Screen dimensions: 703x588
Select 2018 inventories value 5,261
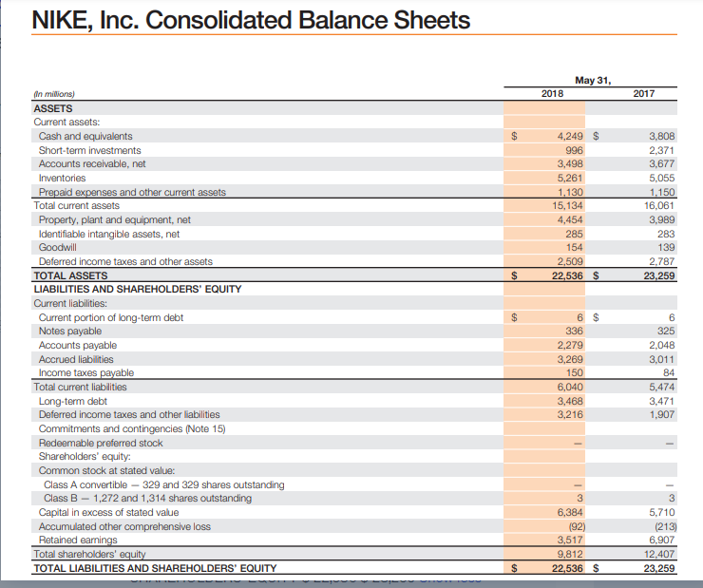(x=570, y=179)
